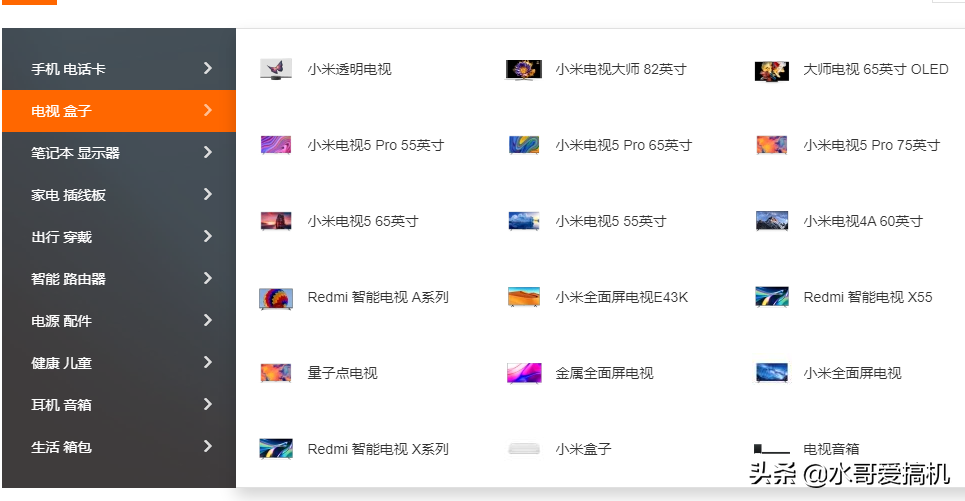Open the 健康 儿童 category

pyautogui.click(x=119, y=363)
